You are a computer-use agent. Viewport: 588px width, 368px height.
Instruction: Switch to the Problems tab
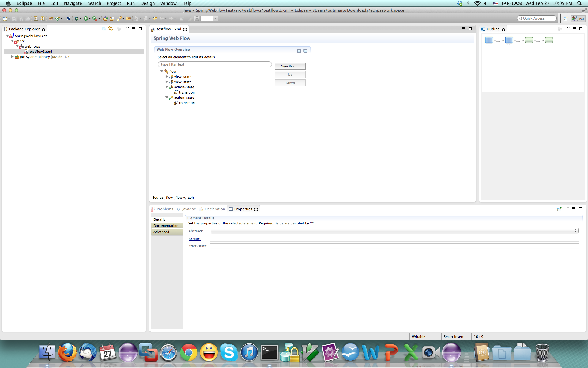tap(162, 209)
